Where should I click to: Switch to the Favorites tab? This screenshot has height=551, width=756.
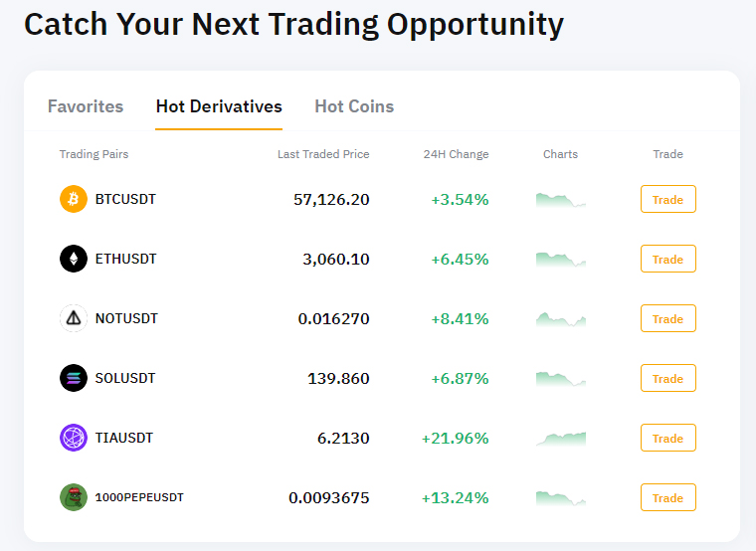click(x=86, y=106)
